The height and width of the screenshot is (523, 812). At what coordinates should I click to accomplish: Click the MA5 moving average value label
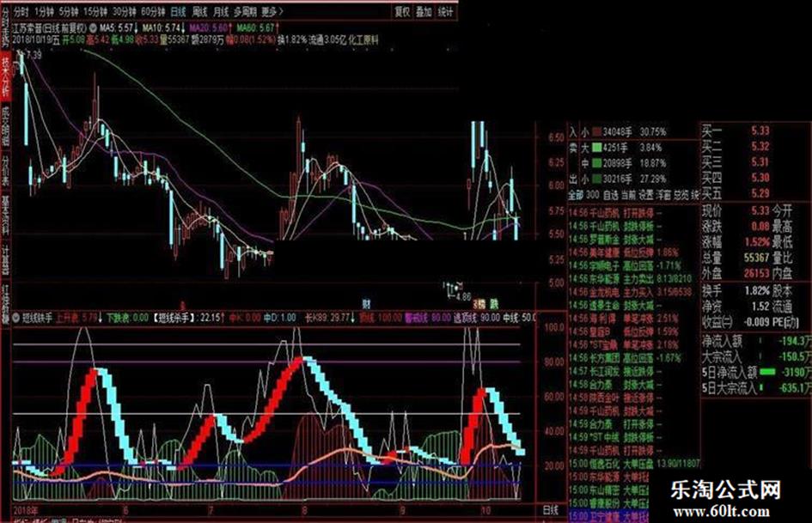tap(119, 27)
